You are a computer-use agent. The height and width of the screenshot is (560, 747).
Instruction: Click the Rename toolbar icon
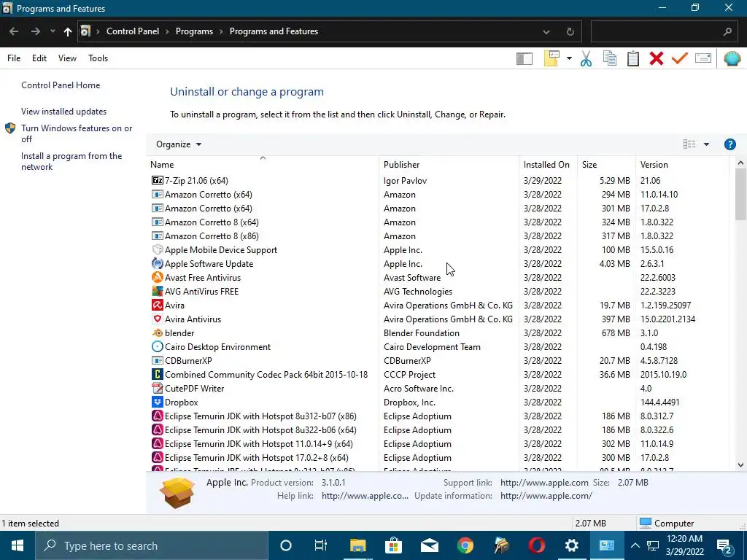(x=703, y=58)
